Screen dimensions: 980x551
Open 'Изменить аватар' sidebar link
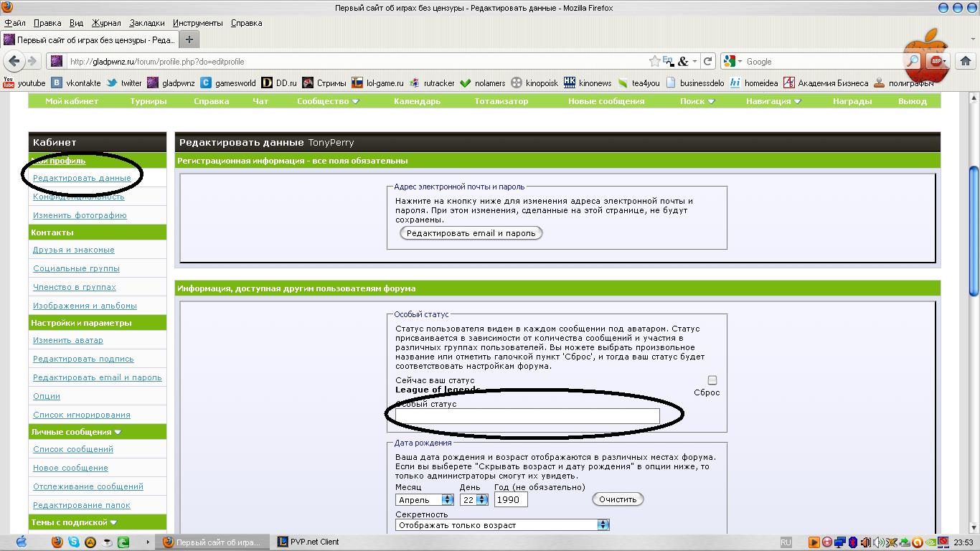click(x=68, y=340)
